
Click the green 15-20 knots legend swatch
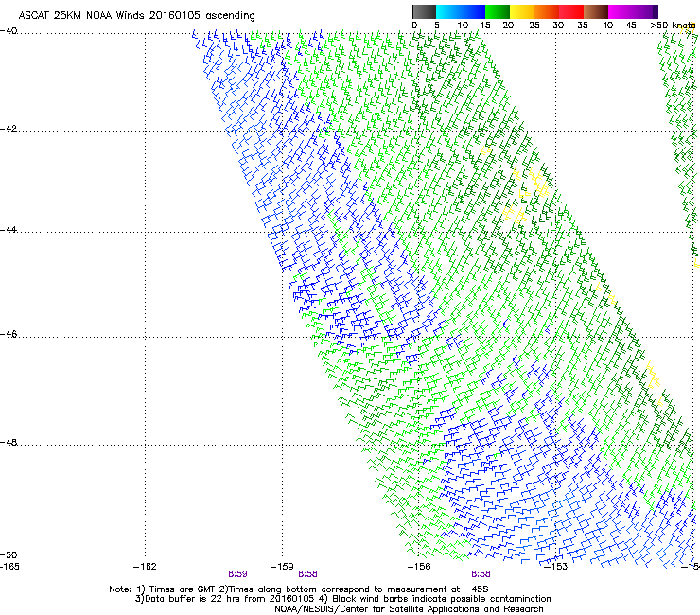498,11
